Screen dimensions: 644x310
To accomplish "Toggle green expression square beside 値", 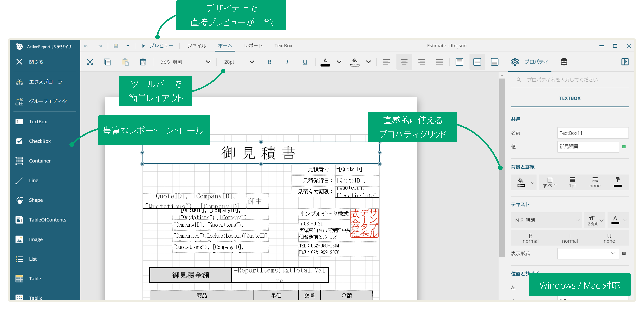I will [x=624, y=147].
